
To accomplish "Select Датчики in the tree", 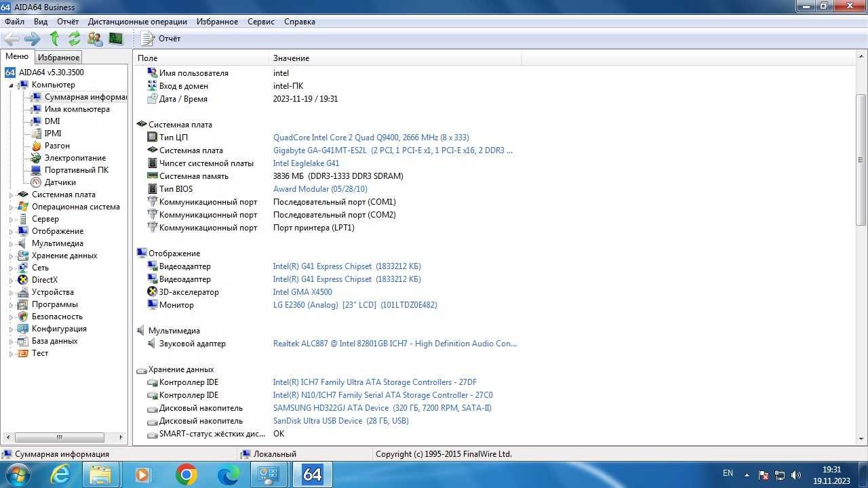I will (60, 182).
